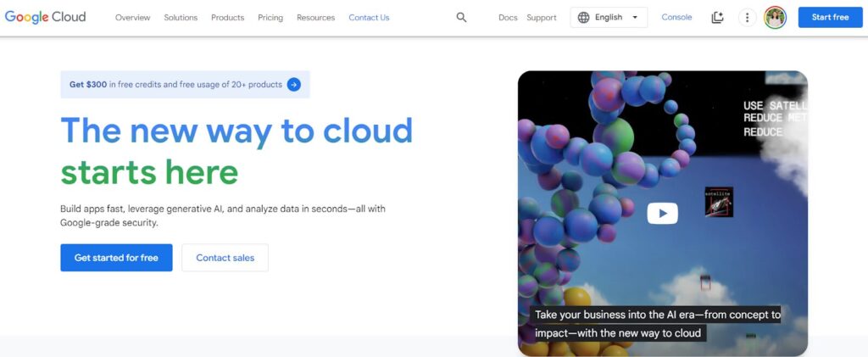Go to the Console
Image resolution: width=868 pixels, height=357 pixels.
click(676, 17)
